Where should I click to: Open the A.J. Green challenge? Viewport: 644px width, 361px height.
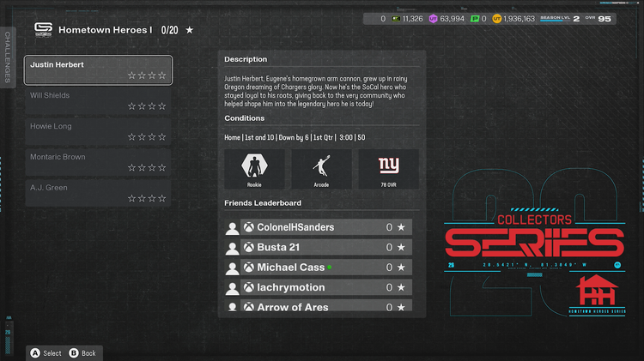[98, 193]
